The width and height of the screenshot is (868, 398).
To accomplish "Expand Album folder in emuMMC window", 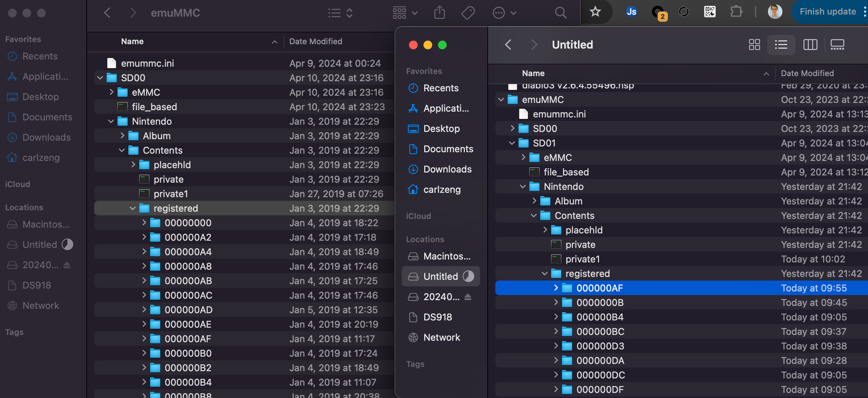I will [x=122, y=136].
